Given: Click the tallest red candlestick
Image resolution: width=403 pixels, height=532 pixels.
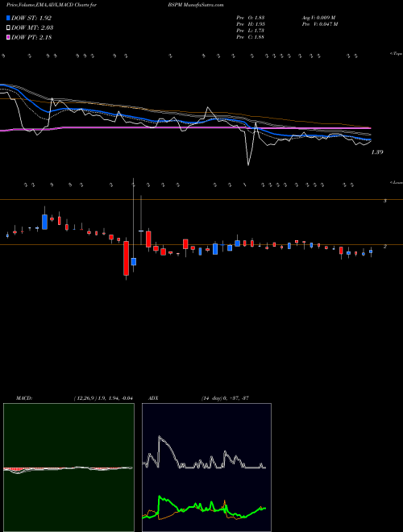Looking at the screenshot, I should pyautogui.click(x=127, y=258).
